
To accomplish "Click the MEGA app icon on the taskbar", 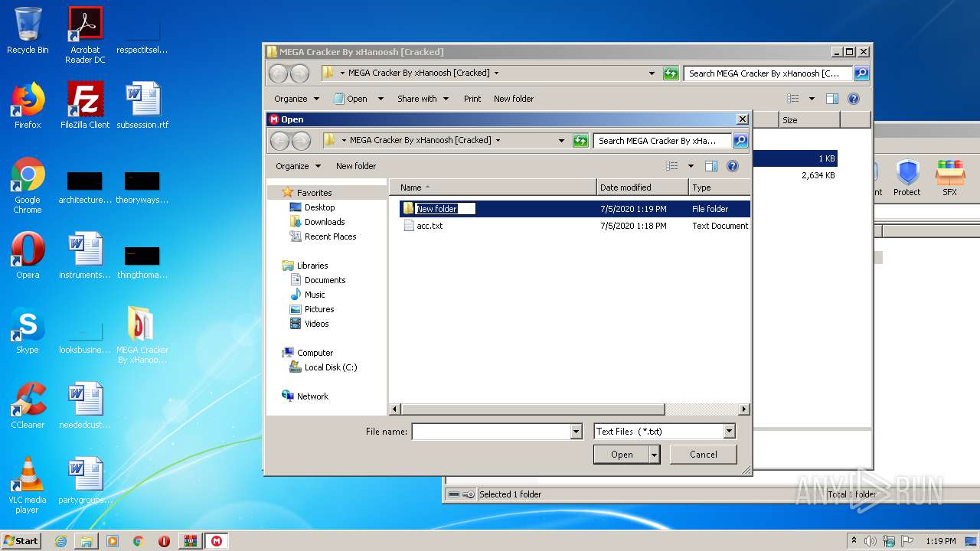I will (217, 541).
